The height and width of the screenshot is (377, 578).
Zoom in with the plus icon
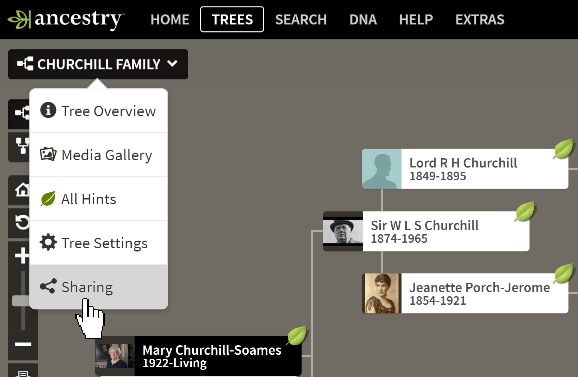22,255
